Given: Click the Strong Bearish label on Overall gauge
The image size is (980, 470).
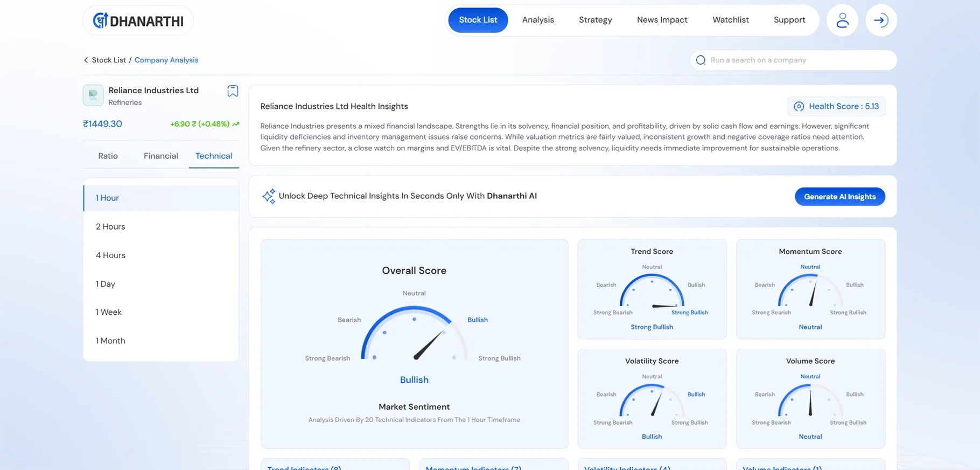Looking at the screenshot, I should [327, 358].
